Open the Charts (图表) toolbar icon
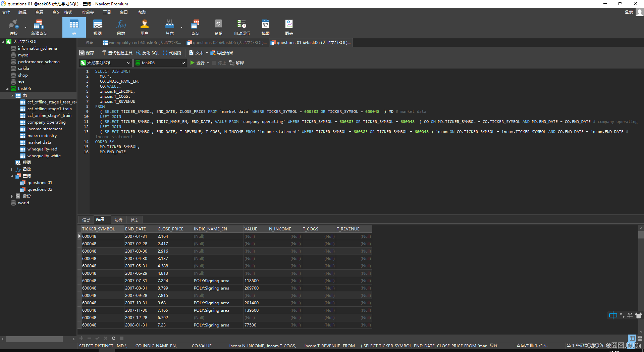The height and width of the screenshot is (352, 644). [289, 27]
